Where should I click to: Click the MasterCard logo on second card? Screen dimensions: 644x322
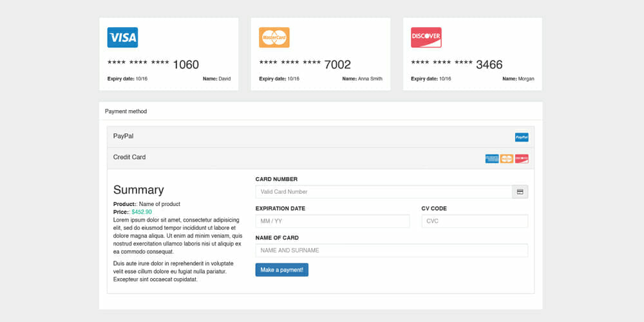pos(274,37)
